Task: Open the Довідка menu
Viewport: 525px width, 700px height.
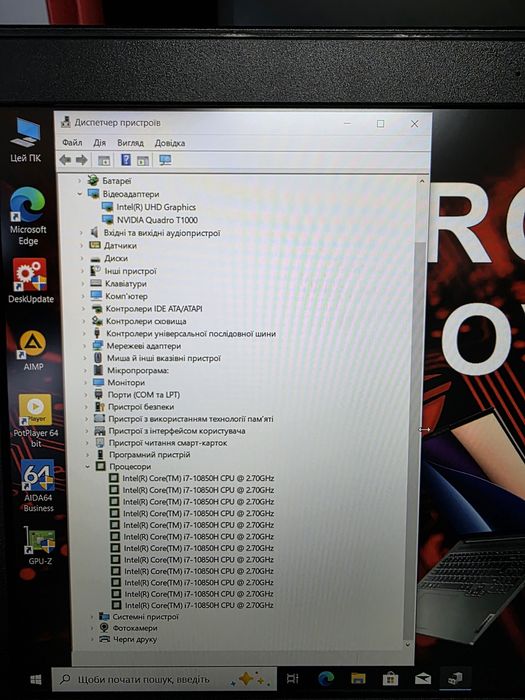Action: [x=170, y=143]
